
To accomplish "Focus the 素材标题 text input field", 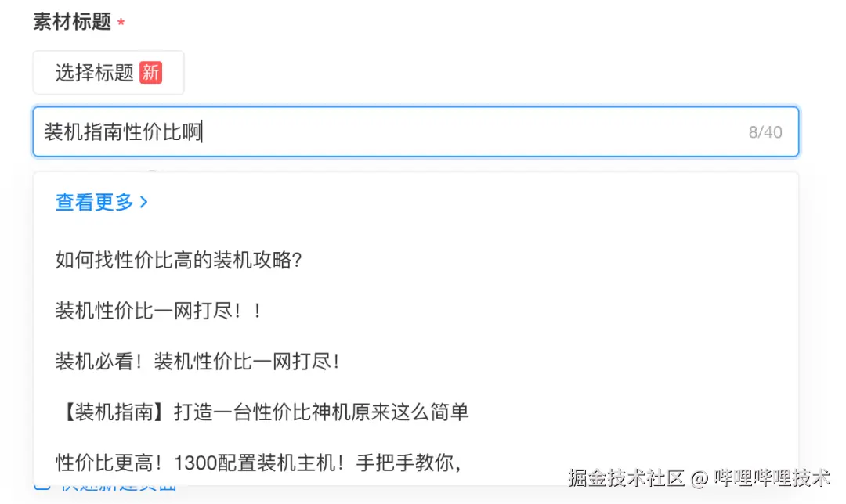I will click(x=470, y=131).
